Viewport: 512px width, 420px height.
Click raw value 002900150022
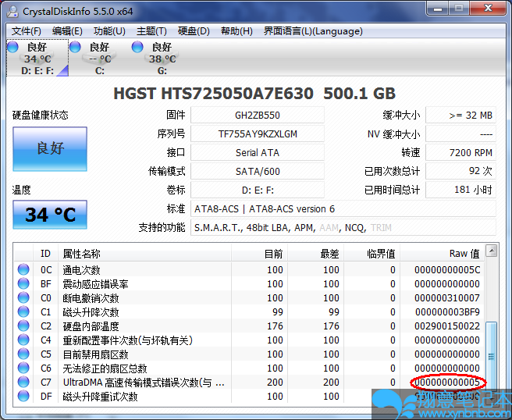click(x=447, y=326)
